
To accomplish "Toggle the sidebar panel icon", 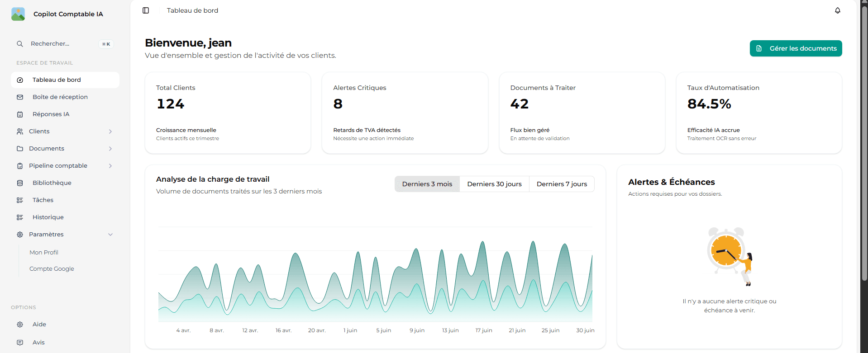I will (x=146, y=10).
